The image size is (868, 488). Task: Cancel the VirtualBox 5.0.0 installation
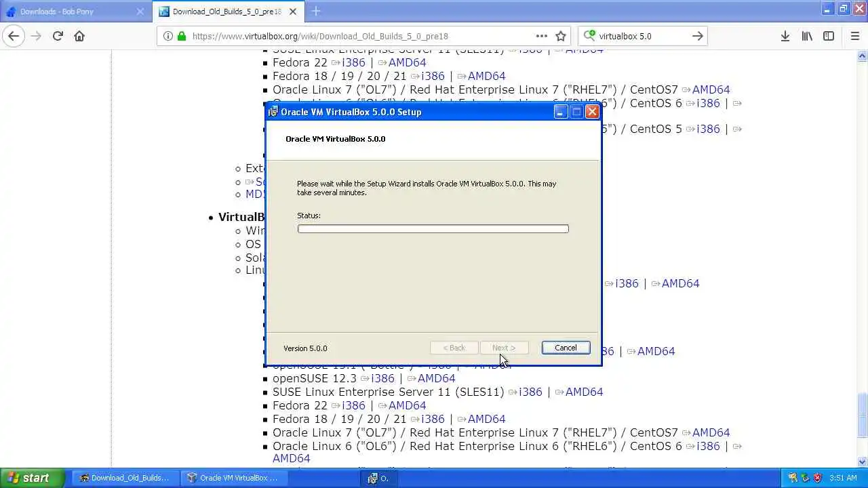pyautogui.click(x=566, y=348)
